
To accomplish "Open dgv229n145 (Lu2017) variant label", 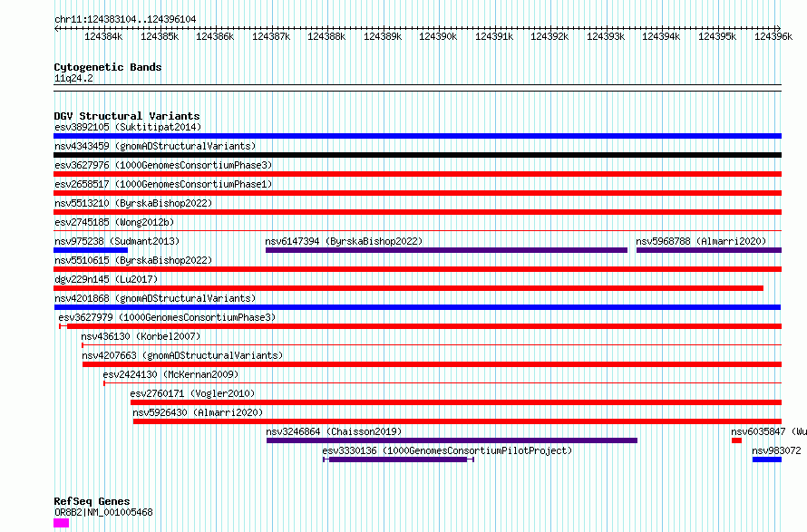I will [x=106, y=279].
